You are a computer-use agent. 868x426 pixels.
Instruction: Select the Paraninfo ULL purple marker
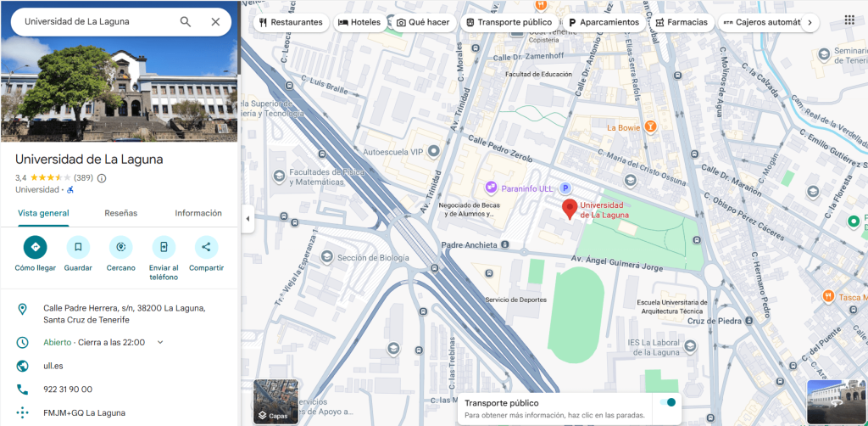(491, 188)
